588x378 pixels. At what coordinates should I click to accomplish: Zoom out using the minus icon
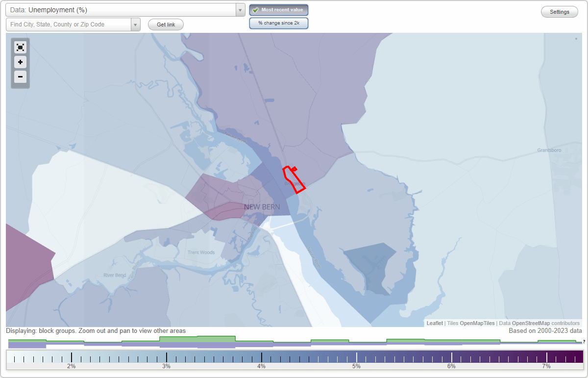pyautogui.click(x=20, y=77)
